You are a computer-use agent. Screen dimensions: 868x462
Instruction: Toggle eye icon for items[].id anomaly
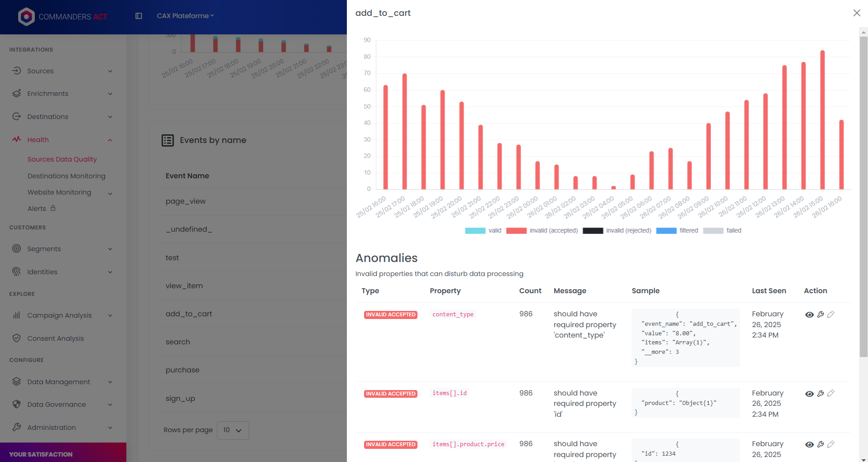(x=809, y=394)
